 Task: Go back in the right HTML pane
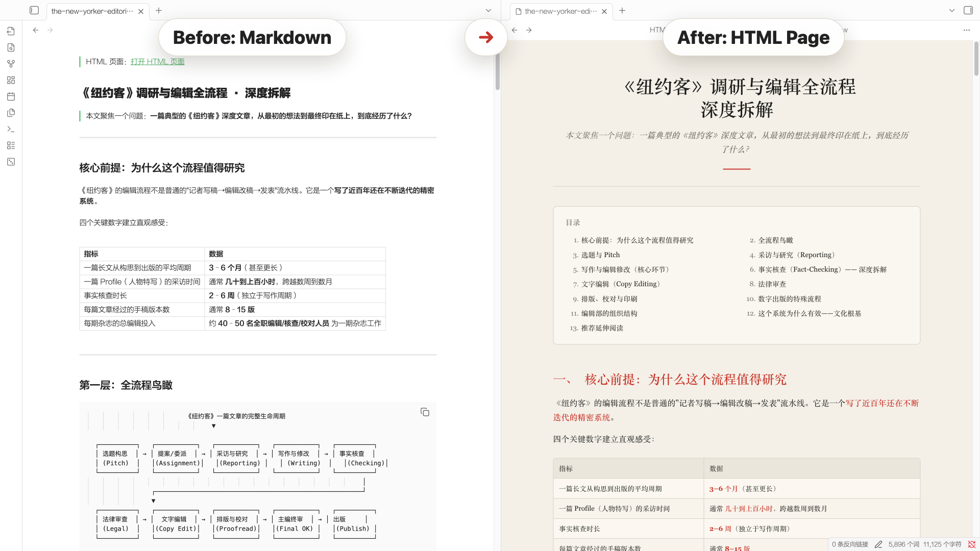(x=514, y=30)
